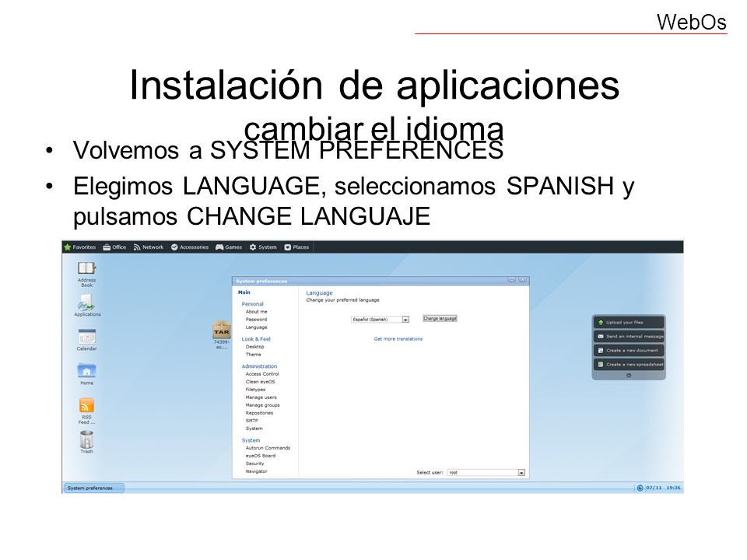Select Theme under Look & Feel

click(x=254, y=355)
